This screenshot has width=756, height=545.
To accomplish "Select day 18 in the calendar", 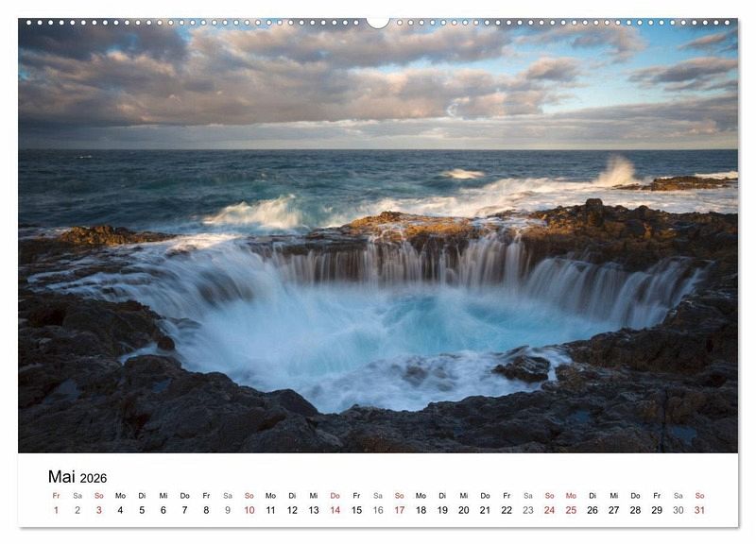I will click(421, 510).
